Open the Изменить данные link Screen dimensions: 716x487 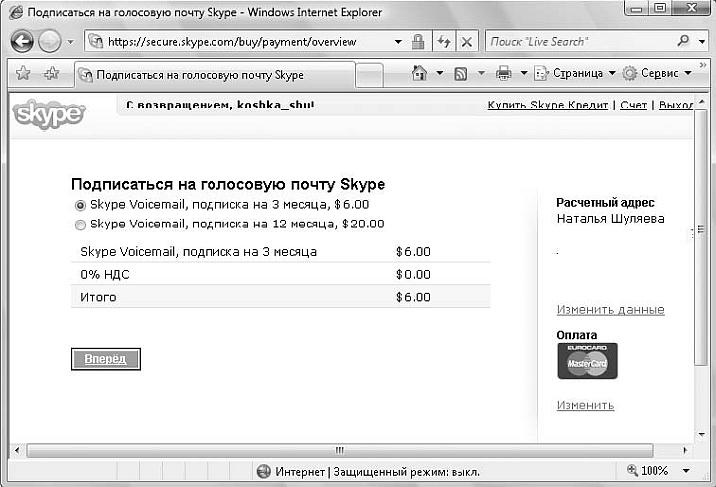610,310
